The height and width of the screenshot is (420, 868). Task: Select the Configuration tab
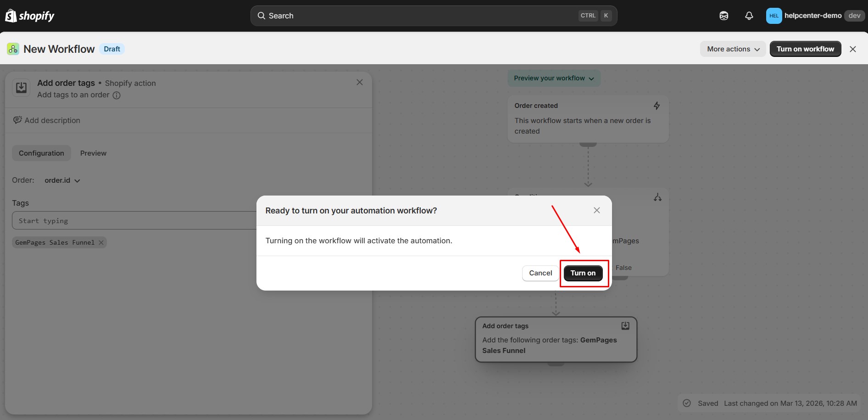(x=41, y=153)
